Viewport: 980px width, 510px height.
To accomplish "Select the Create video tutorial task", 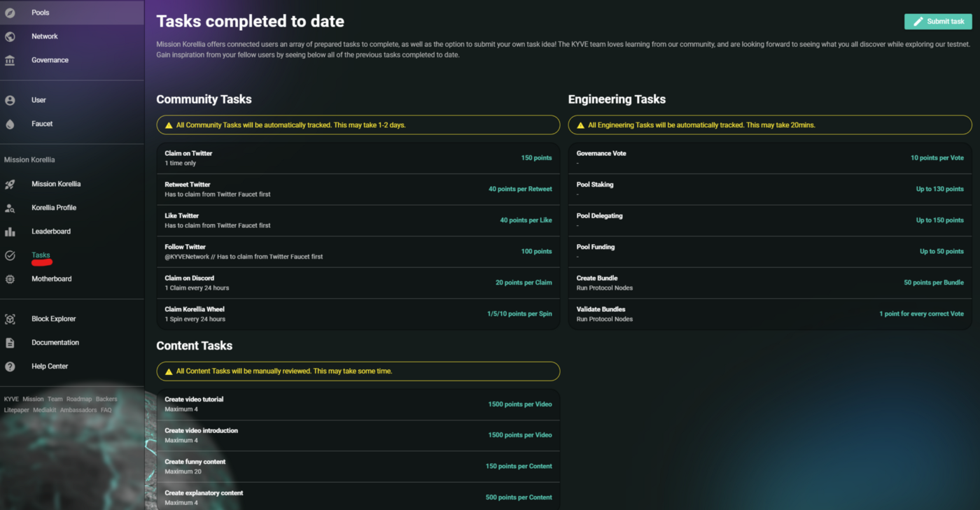I will 358,404.
